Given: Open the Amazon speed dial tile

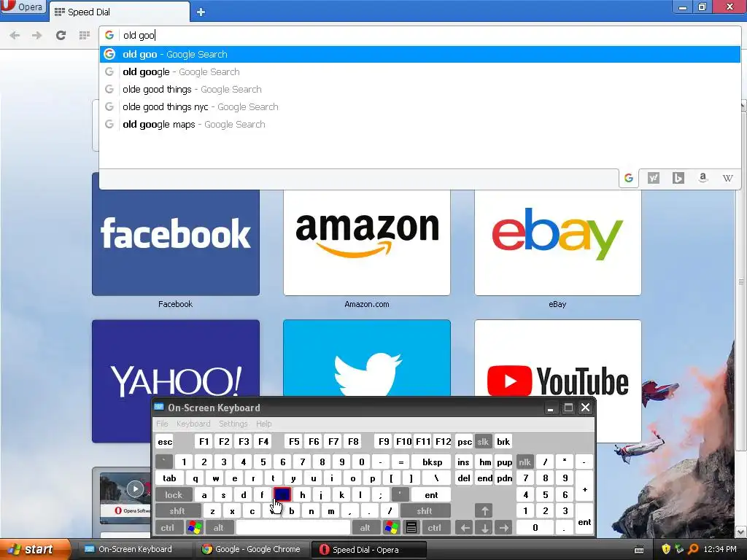Looking at the screenshot, I should [367, 242].
